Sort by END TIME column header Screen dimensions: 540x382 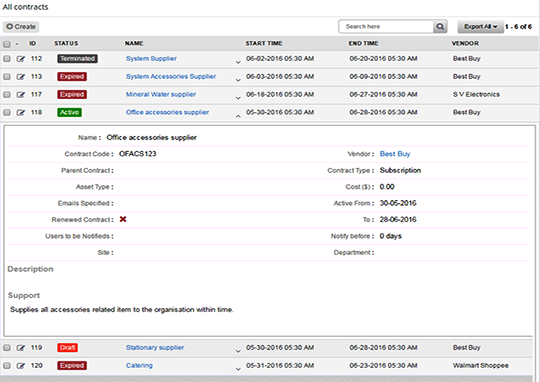(x=363, y=43)
